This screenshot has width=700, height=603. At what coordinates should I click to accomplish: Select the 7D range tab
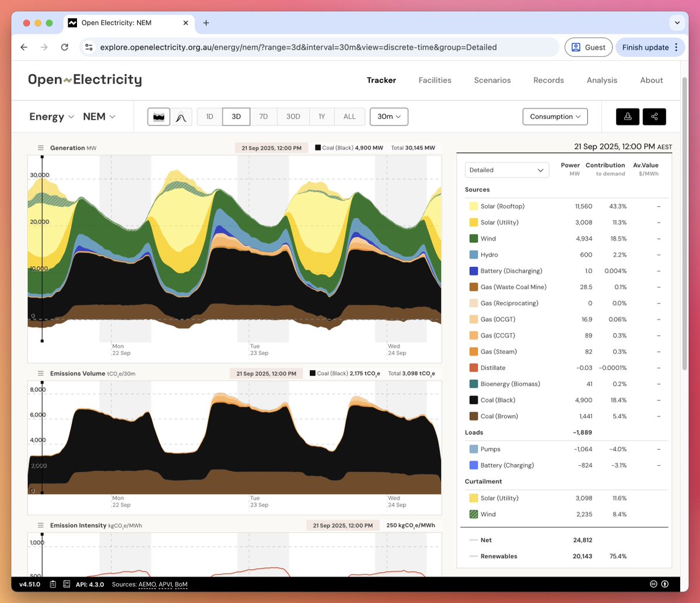pyautogui.click(x=264, y=117)
